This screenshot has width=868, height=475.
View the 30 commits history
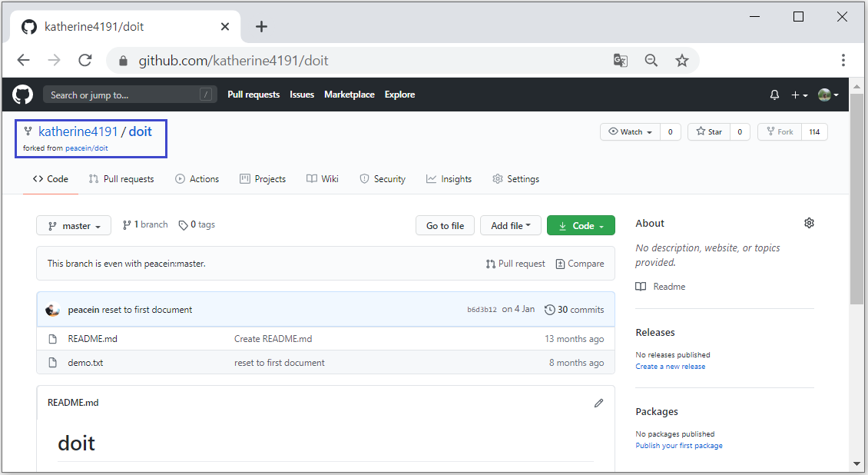(574, 310)
